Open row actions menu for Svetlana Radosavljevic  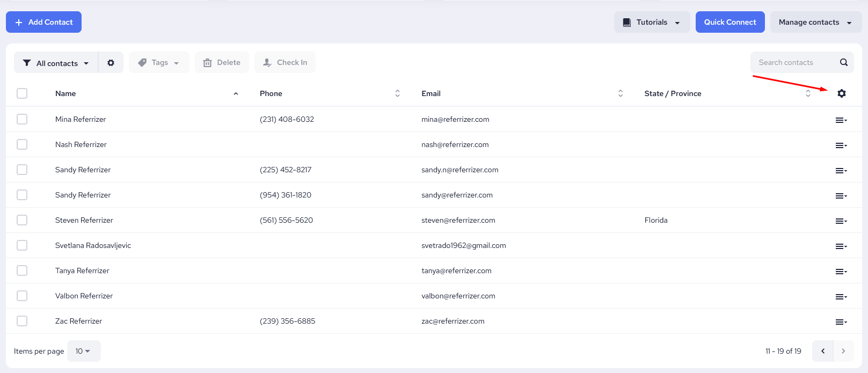point(841,246)
